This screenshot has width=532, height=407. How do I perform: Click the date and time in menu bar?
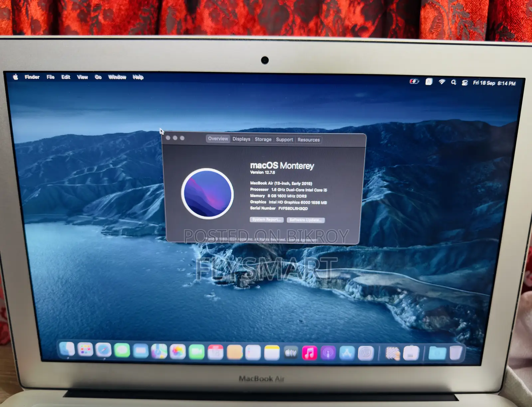(494, 83)
